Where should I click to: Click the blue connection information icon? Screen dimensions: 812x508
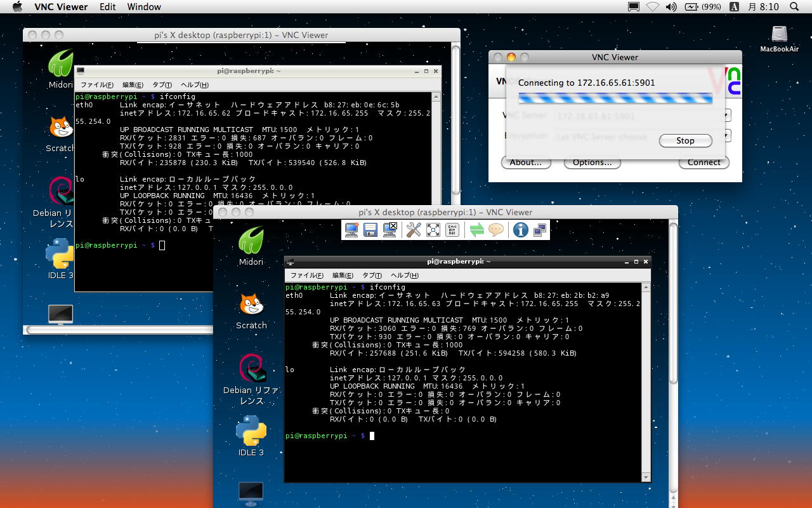pyautogui.click(x=520, y=230)
